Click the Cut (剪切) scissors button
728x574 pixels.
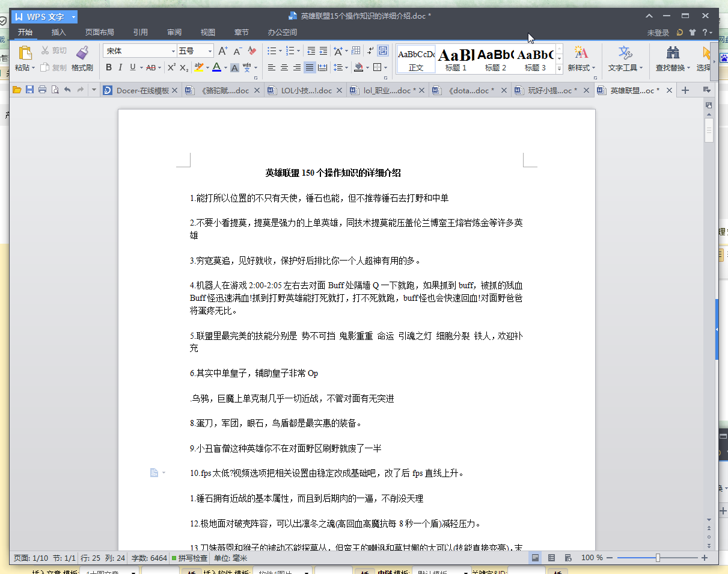pos(54,51)
